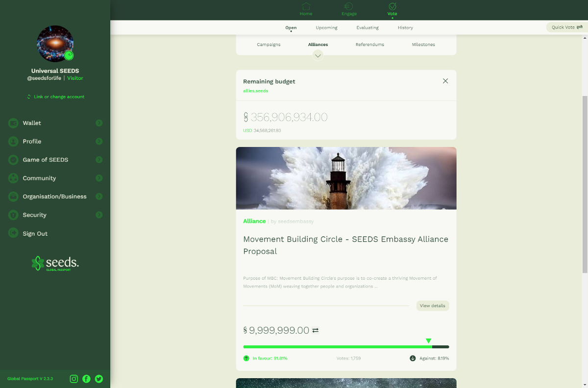Open the Engage section icon
Screen dimensions: 588x388
(348, 6)
